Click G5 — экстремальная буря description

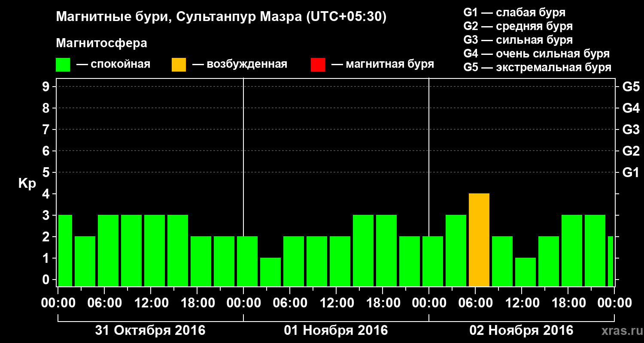click(537, 67)
